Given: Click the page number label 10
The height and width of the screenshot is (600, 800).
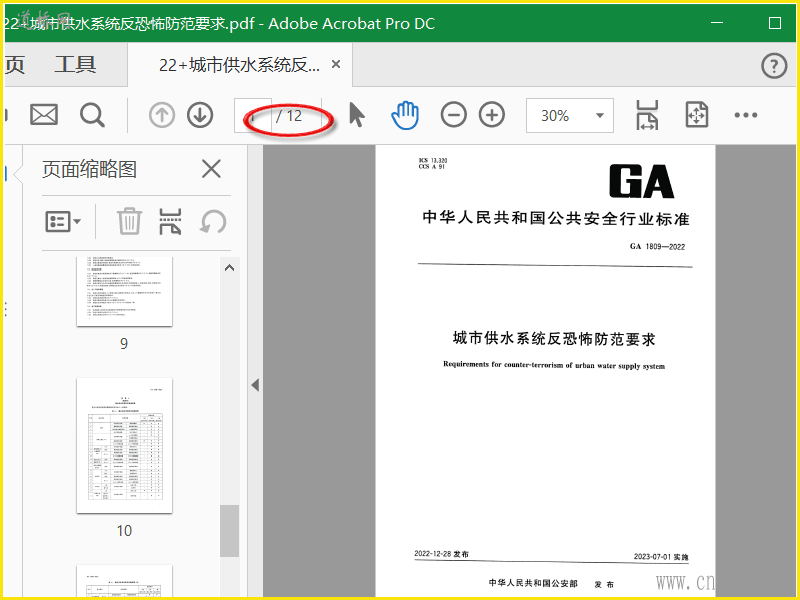Looking at the screenshot, I should [124, 531].
